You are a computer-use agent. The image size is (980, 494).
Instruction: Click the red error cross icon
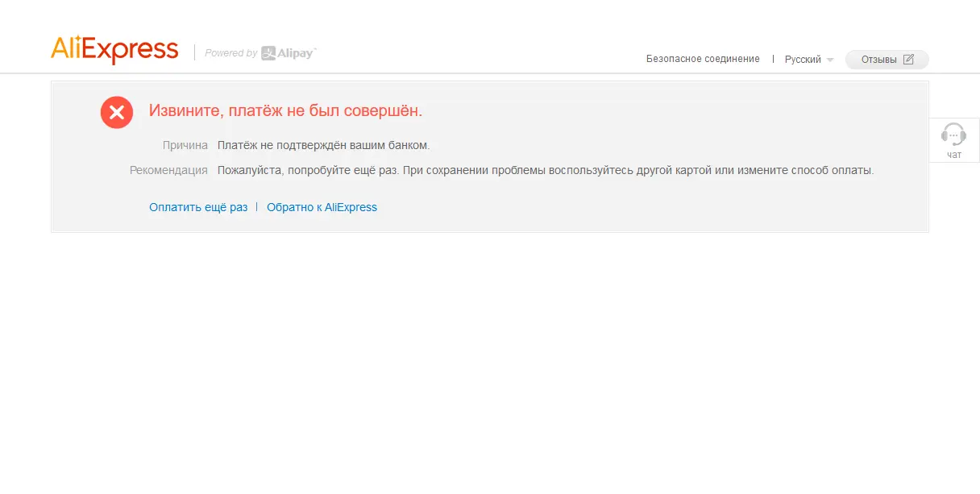(117, 112)
